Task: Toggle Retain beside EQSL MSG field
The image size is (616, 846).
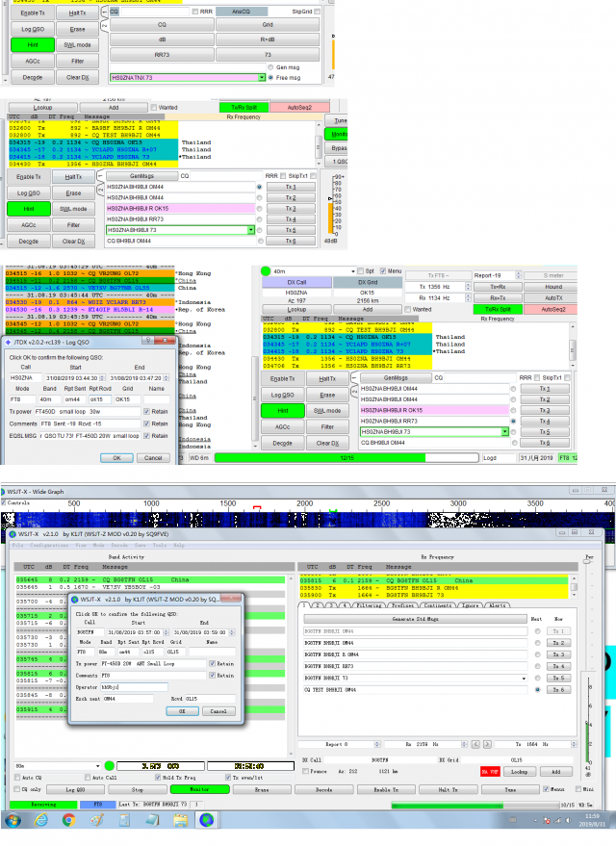Action: click(146, 436)
